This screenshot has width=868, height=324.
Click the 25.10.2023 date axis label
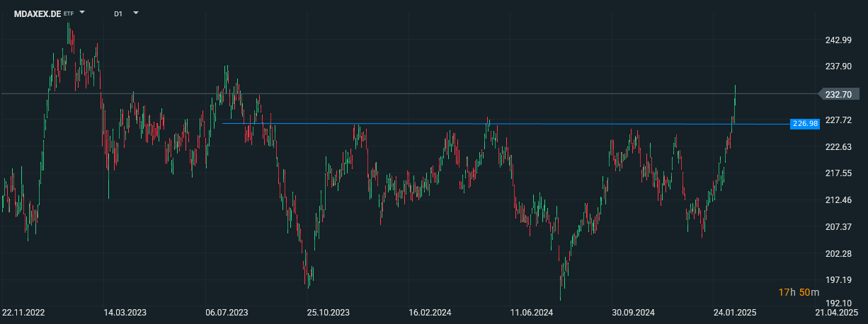click(x=328, y=312)
